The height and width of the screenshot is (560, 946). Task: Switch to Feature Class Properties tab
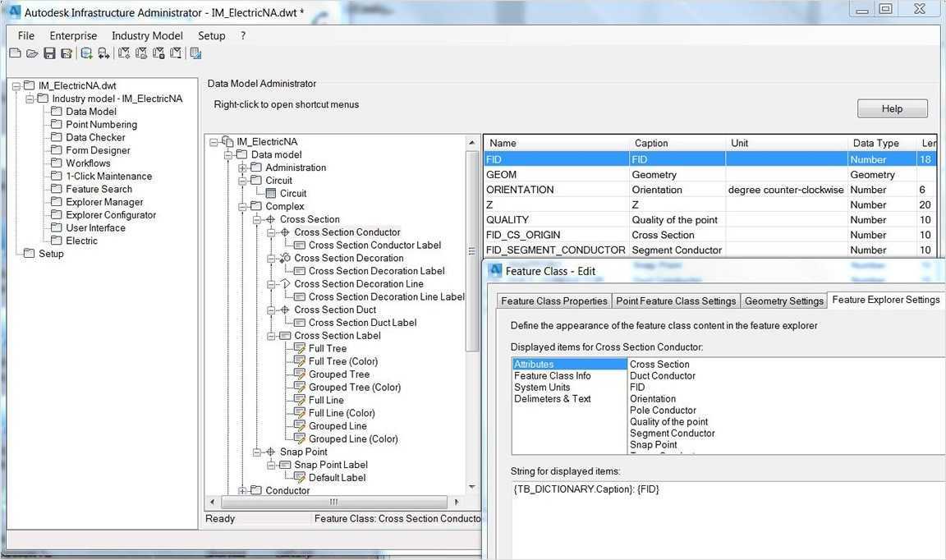click(x=553, y=301)
